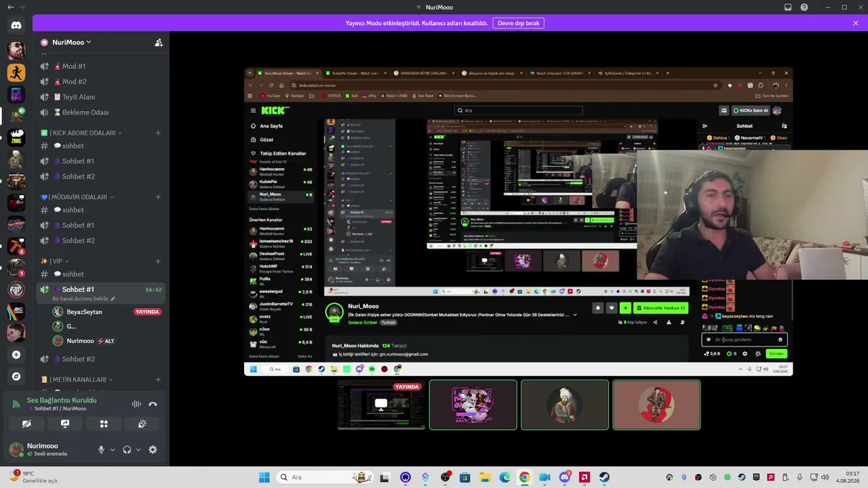
Task: Create channel in KICK ABONE ODALARI category
Action: point(158,133)
